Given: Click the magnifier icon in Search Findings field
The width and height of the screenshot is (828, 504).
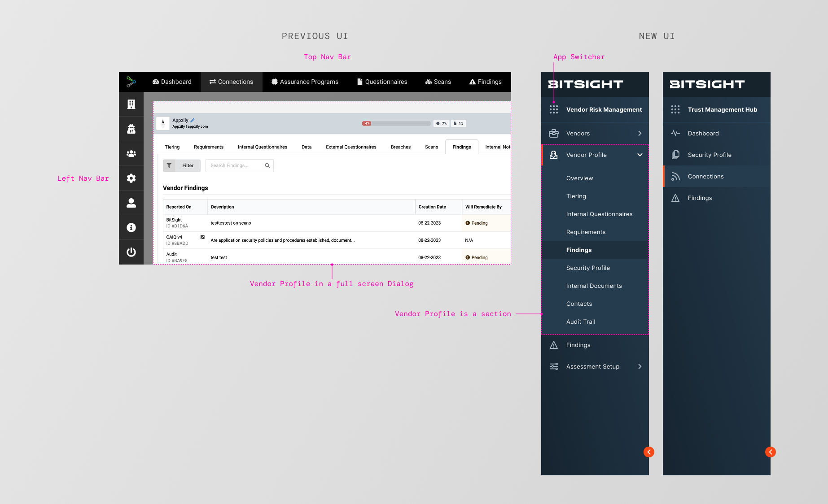Looking at the screenshot, I should coord(267,165).
